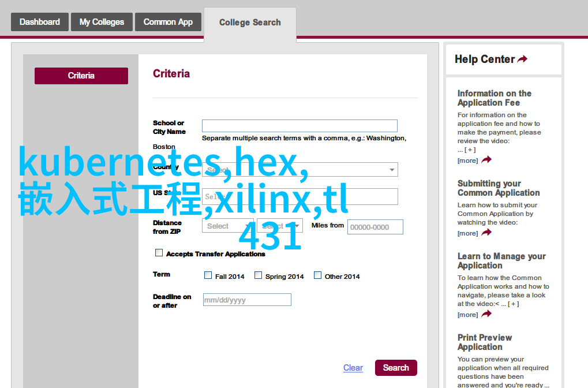This screenshot has width=588, height=388.
Task: Select the Other 2014 term checkbox
Action: click(x=317, y=275)
